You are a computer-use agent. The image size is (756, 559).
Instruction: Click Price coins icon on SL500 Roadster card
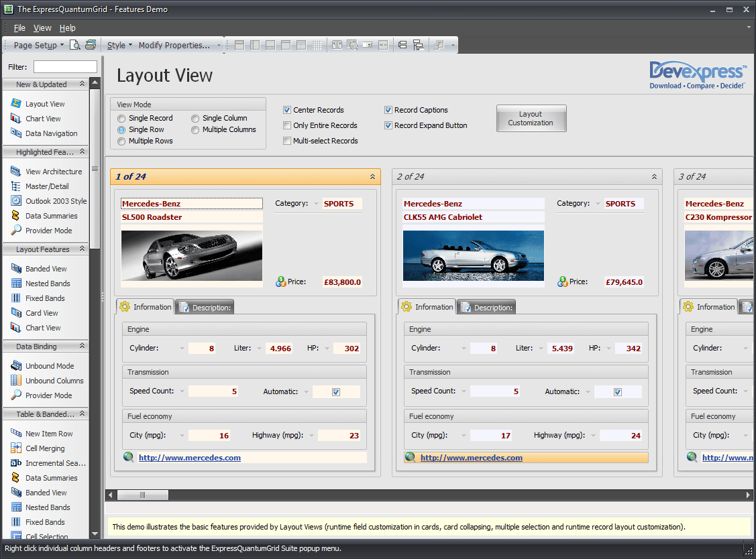pos(280,282)
